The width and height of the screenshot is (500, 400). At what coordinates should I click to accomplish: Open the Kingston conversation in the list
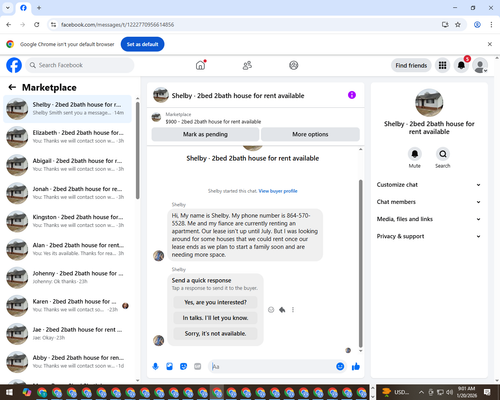[x=67, y=221]
